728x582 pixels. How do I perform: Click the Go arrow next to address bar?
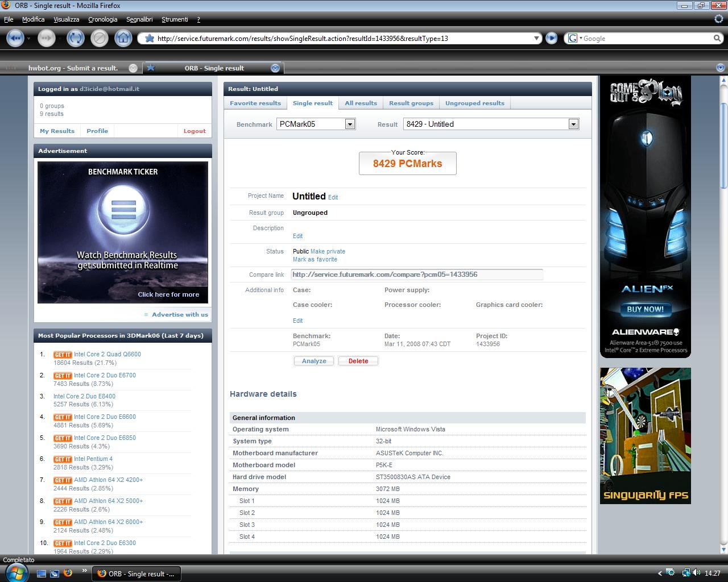click(551, 38)
